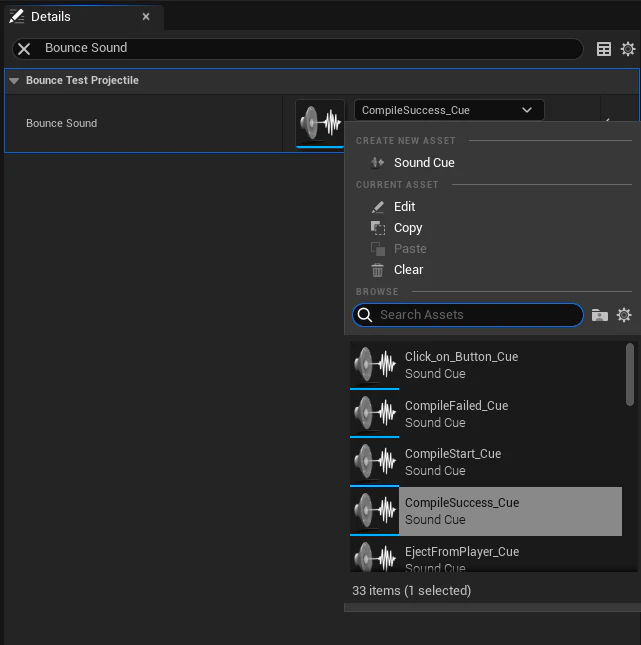The width and height of the screenshot is (641, 645).
Task: Click the pencil Edit icon
Action: pyautogui.click(x=378, y=207)
